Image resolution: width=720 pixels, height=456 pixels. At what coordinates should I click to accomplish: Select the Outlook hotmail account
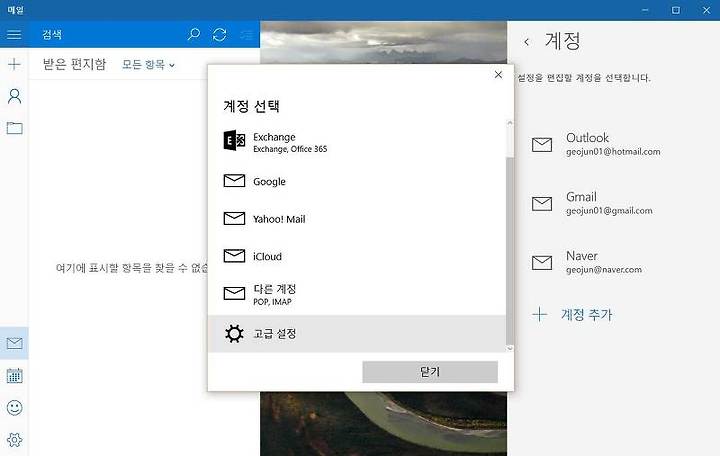613,144
